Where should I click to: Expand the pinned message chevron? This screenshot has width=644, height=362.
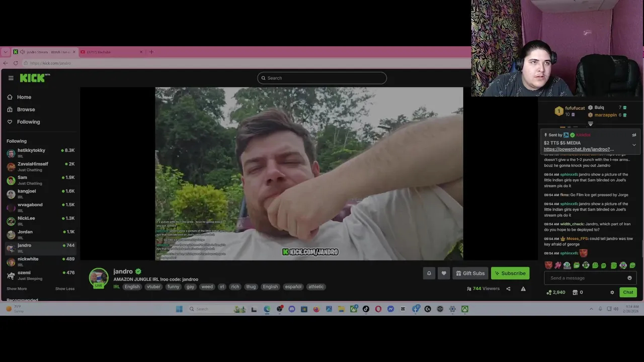pos(634,145)
